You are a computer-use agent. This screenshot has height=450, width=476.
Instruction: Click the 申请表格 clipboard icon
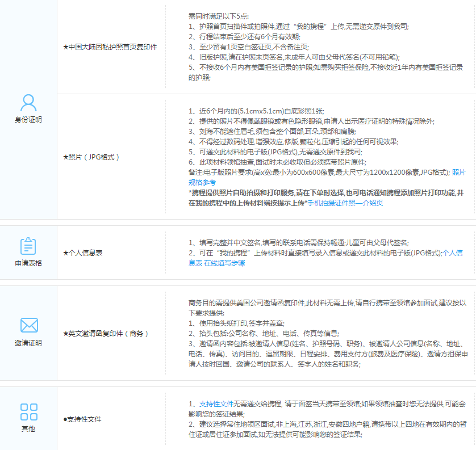click(x=28, y=246)
